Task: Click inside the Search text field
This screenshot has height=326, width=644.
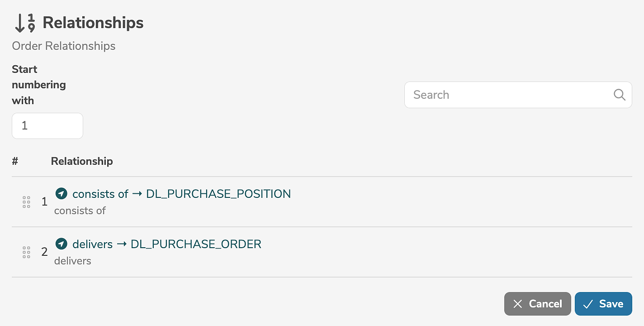Action: (497, 95)
